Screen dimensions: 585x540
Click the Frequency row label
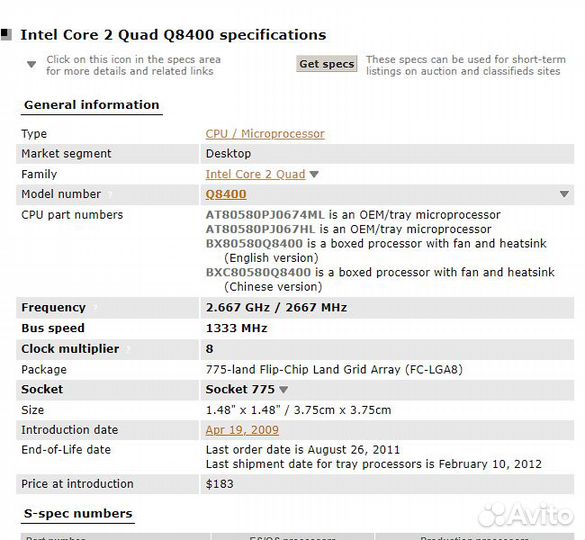point(53,308)
